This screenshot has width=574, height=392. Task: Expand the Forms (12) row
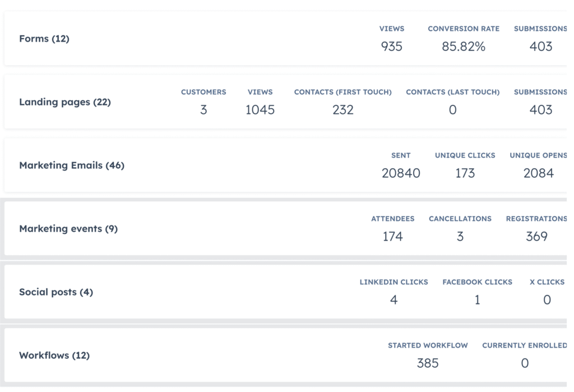[44, 39]
